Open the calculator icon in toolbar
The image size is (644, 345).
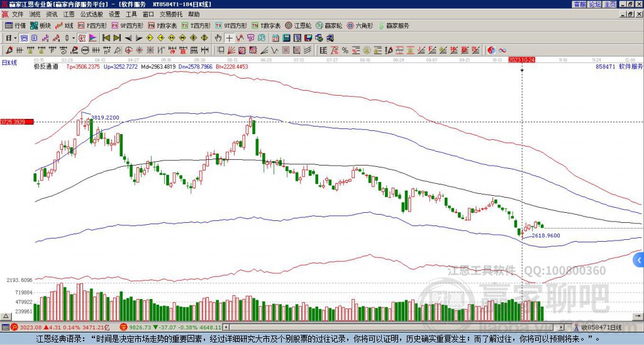(x=286, y=38)
